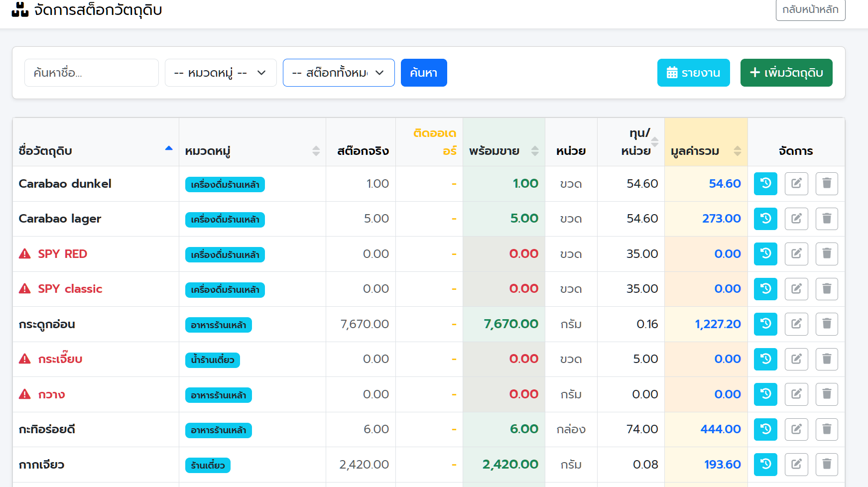Go back via กลับหน้าหลัก button
Screen dimensions: 868x487
click(810, 9)
